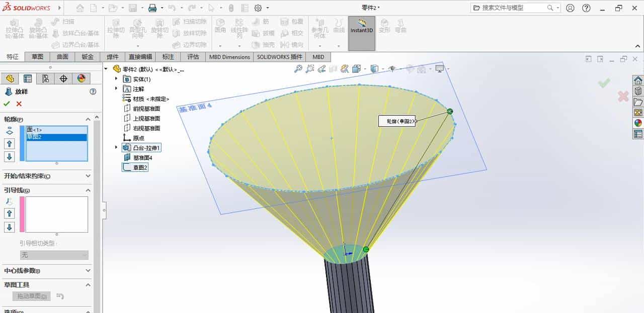The width and height of the screenshot is (644, 313).
Task: Expand the 凸台-拉伸1 tree node
Action: click(x=116, y=147)
